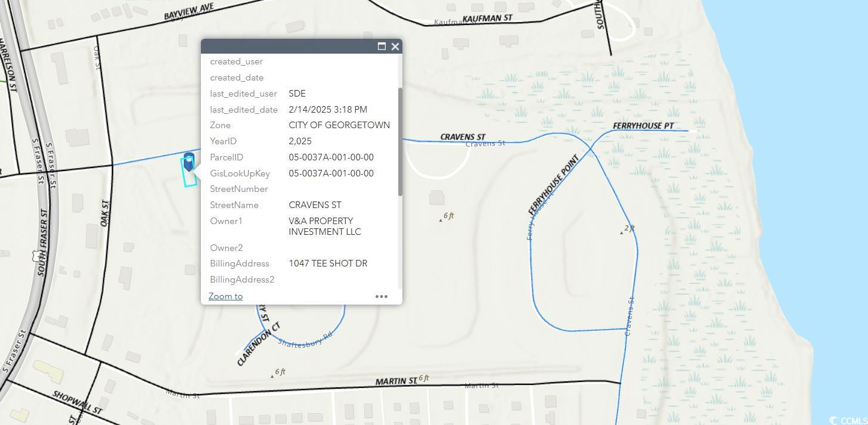Click the BAYVIEW AVE street label

coord(188,11)
